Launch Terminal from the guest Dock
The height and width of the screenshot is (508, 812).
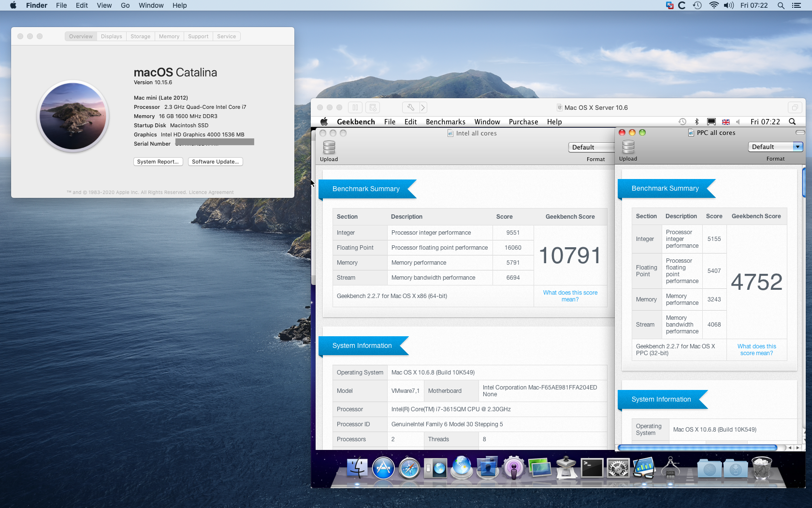(x=592, y=468)
